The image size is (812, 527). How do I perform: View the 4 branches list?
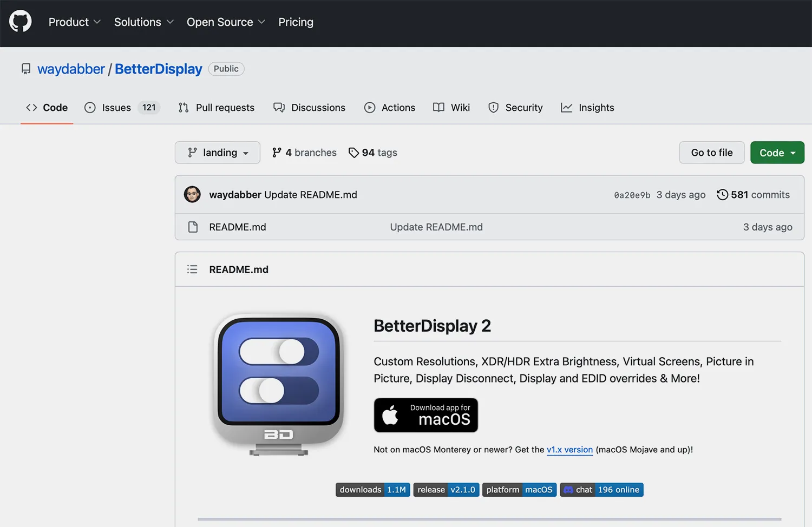pyautogui.click(x=304, y=153)
